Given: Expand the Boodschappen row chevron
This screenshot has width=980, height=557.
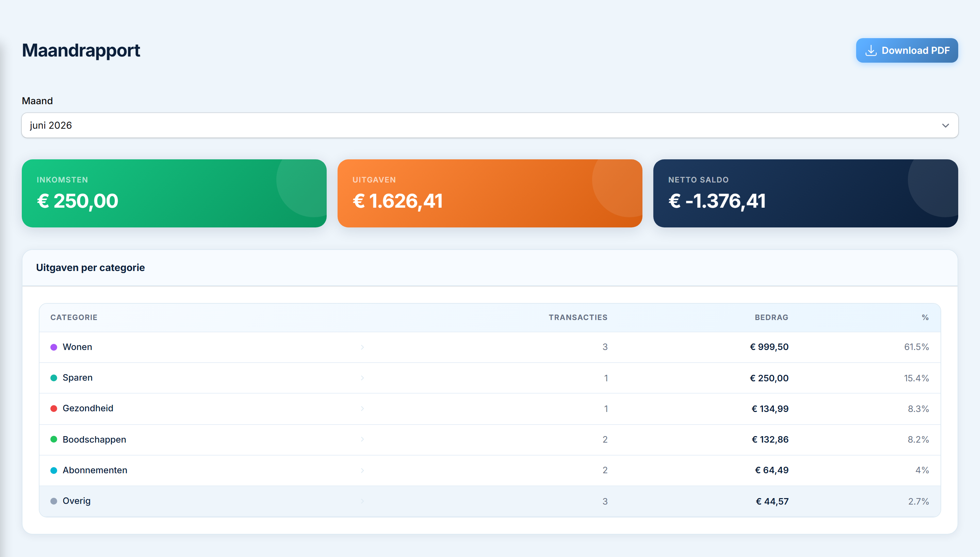Looking at the screenshot, I should [362, 439].
